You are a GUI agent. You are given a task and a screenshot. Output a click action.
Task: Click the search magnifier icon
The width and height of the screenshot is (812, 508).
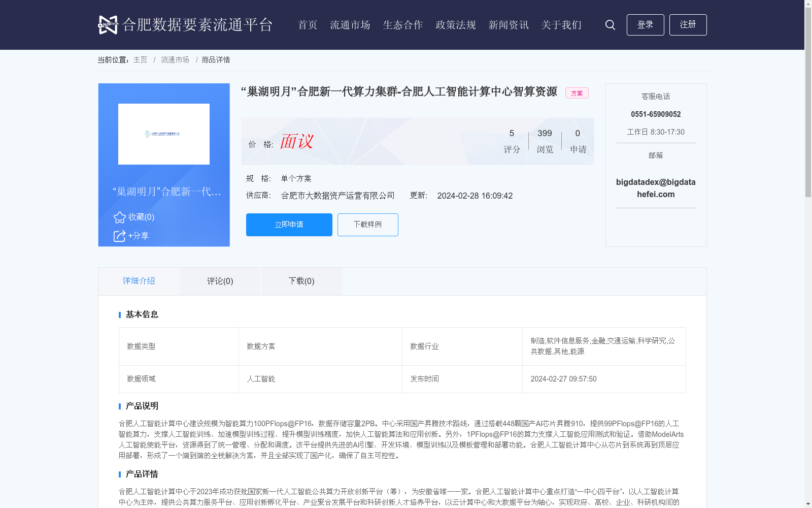[x=610, y=25]
